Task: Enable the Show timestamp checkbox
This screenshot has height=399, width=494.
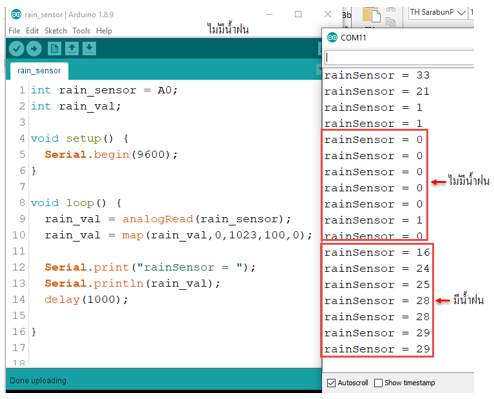Action: click(x=378, y=383)
